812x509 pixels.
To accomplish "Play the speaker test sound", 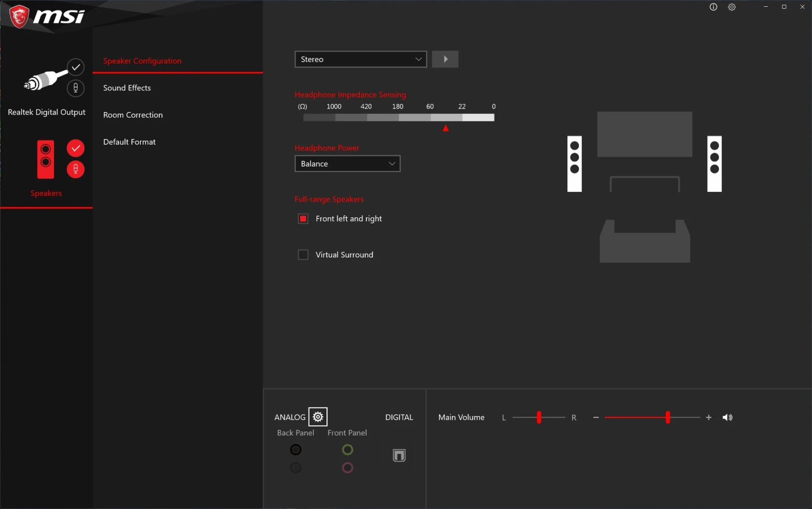I will pos(445,59).
